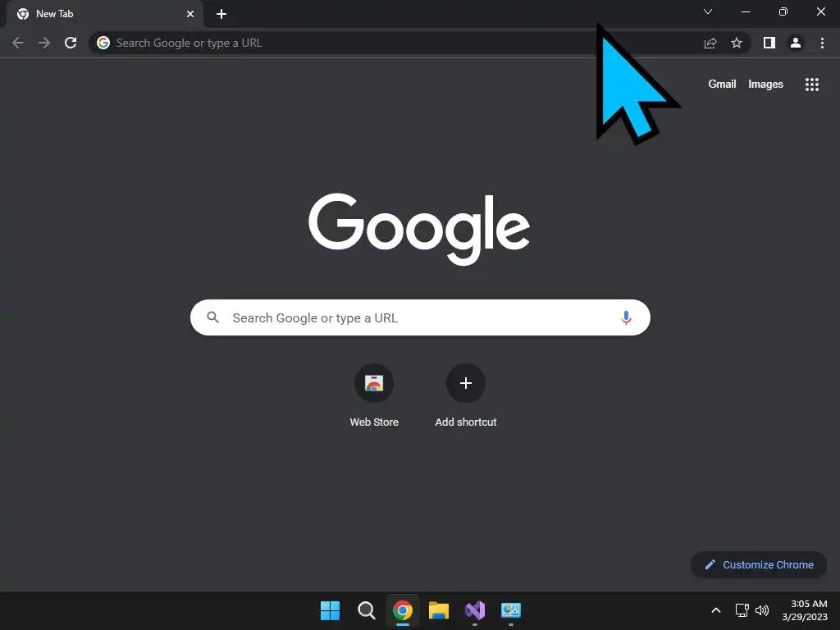840x630 pixels.
Task: Click the Google search box
Action: (x=420, y=317)
